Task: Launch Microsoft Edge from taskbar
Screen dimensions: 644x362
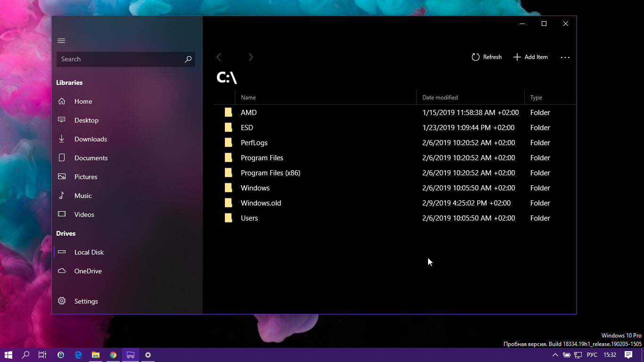Action: (x=78, y=355)
